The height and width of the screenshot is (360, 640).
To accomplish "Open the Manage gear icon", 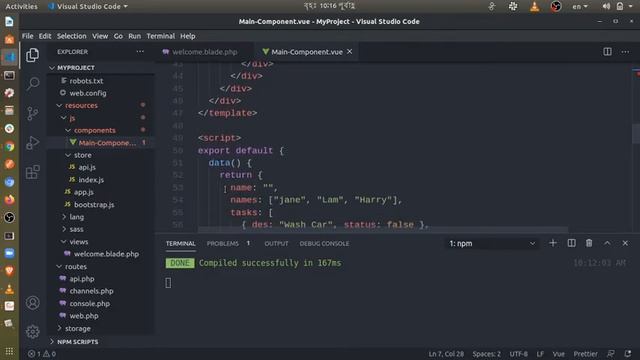I will pyautogui.click(x=33, y=331).
